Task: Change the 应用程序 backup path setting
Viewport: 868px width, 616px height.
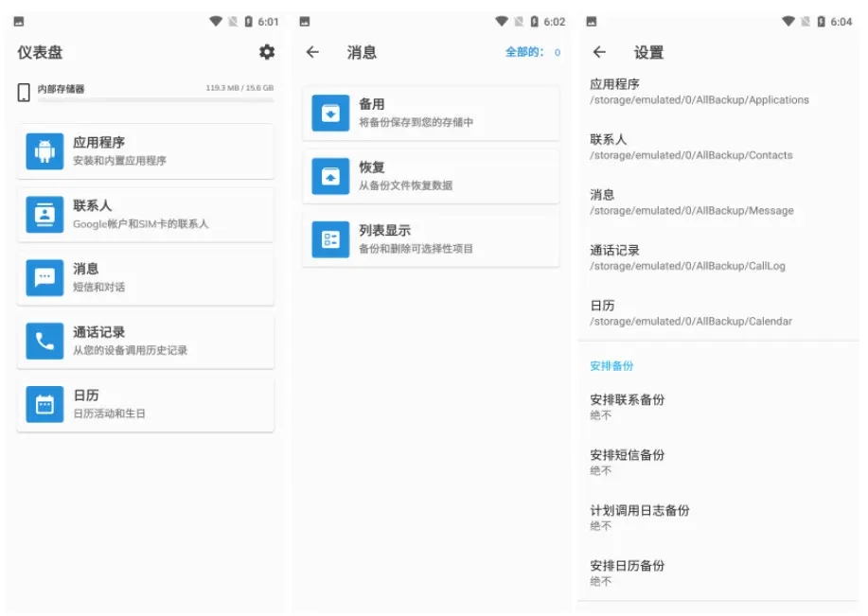Action: [x=699, y=91]
